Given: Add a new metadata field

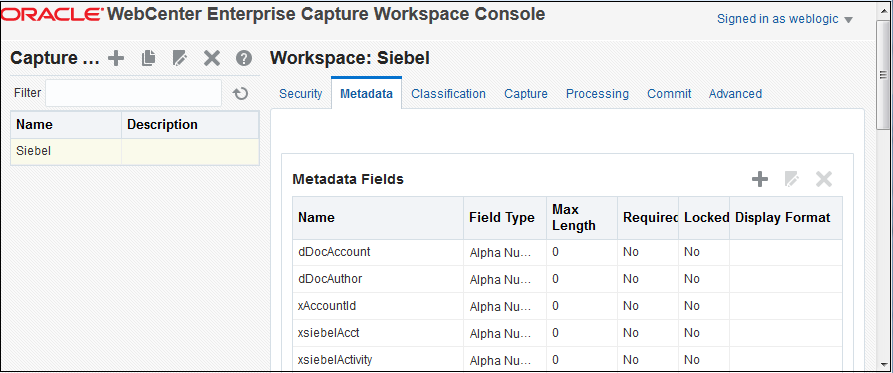Looking at the screenshot, I should (x=760, y=180).
